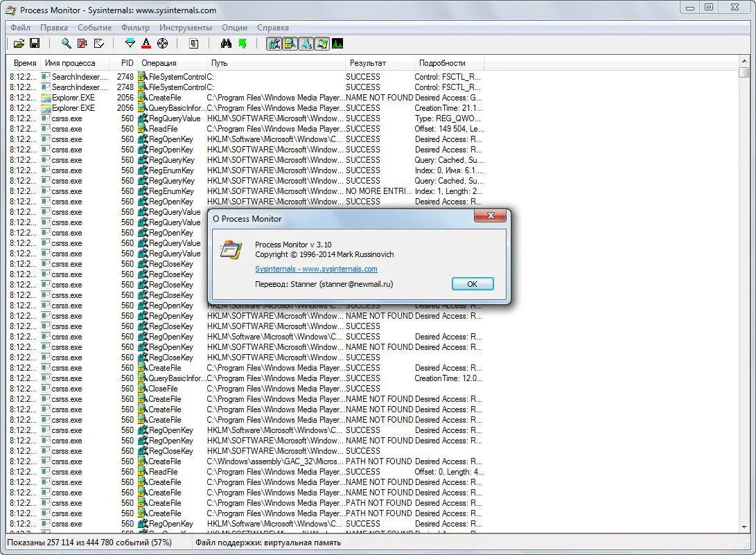The width and height of the screenshot is (756, 555).
Task: Click 'Process Monitor v 3.10' text in About dialog
Action: 293,245
